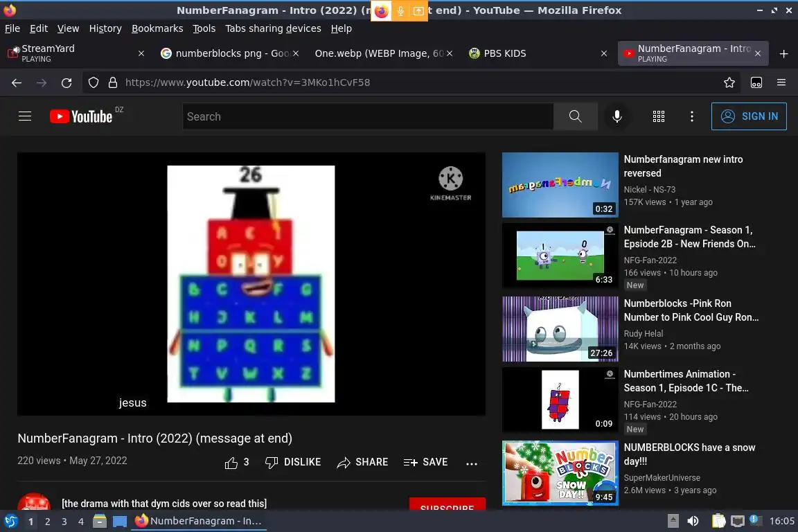The image size is (798, 532).
Task: Open the Edit menu
Action: tap(39, 28)
